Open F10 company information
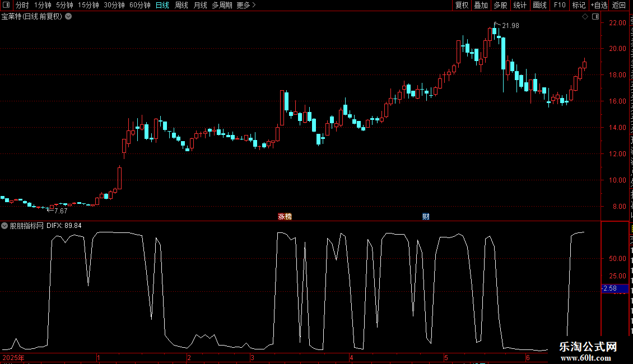 tap(560, 5)
